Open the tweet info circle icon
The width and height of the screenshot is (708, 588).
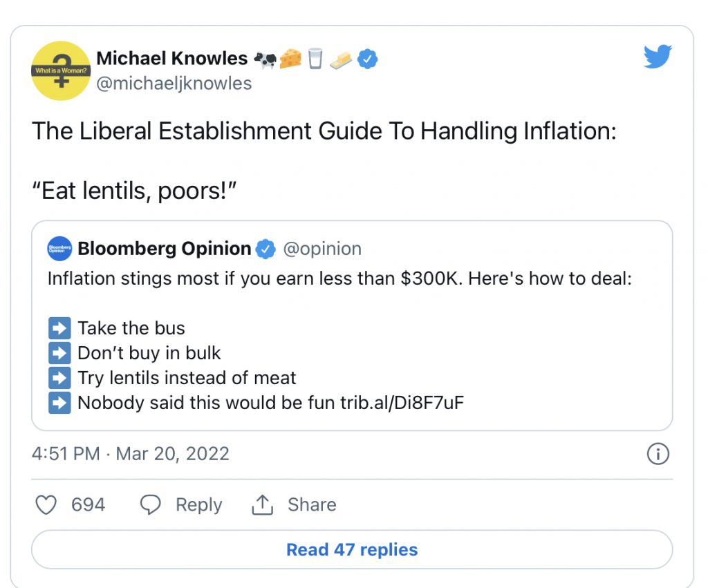(657, 454)
